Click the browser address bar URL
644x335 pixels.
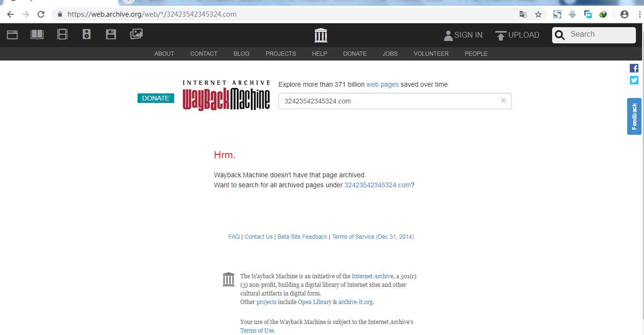coord(152,14)
